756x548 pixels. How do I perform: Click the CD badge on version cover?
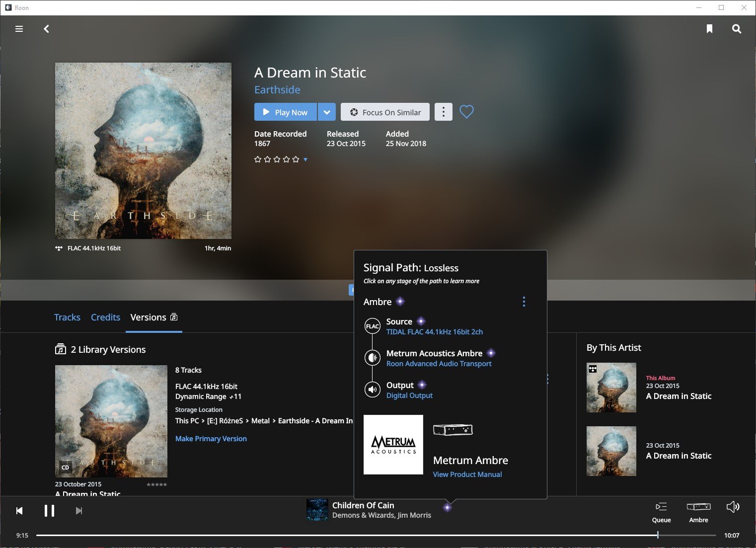[x=65, y=468]
